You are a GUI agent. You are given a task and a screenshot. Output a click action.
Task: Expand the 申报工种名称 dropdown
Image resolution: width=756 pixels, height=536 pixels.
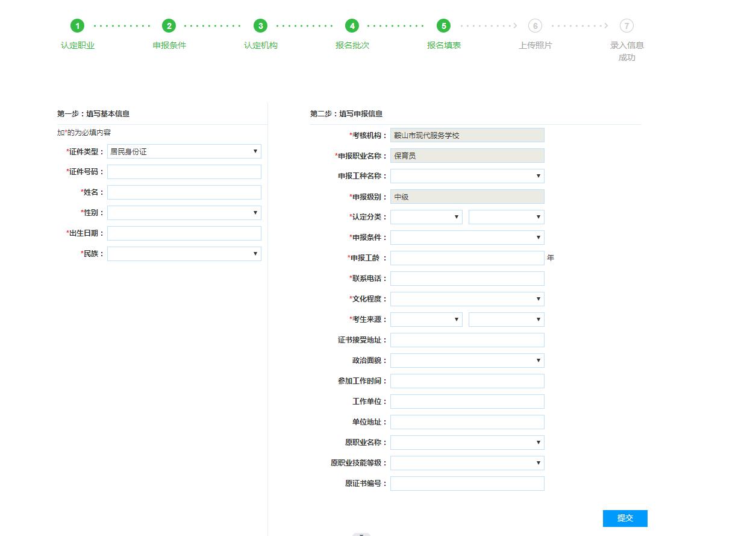pos(467,176)
